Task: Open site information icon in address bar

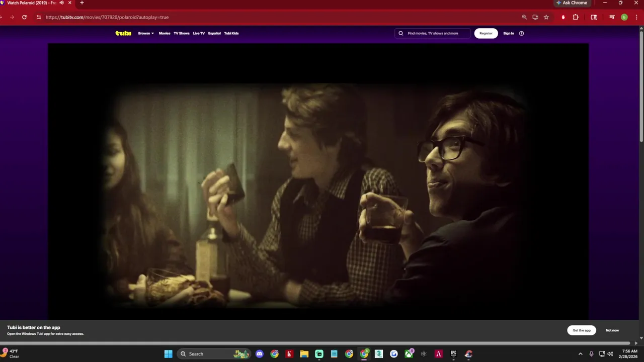Action: (39, 17)
